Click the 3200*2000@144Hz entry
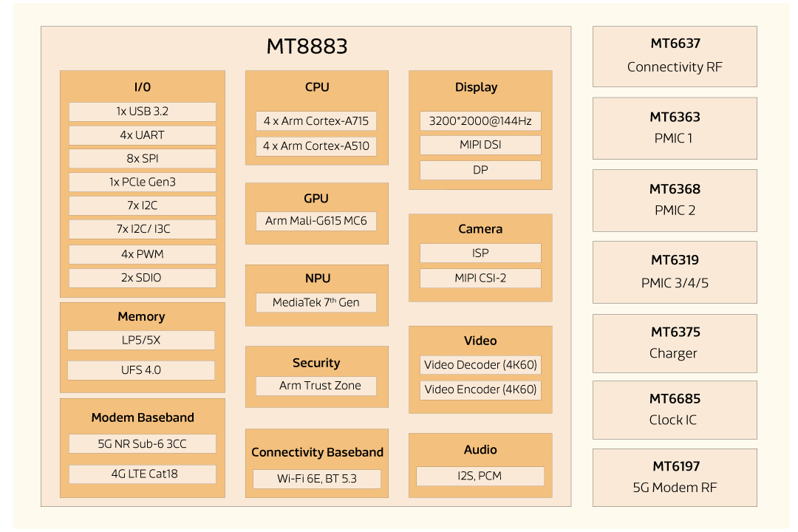 pyautogui.click(x=480, y=121)
